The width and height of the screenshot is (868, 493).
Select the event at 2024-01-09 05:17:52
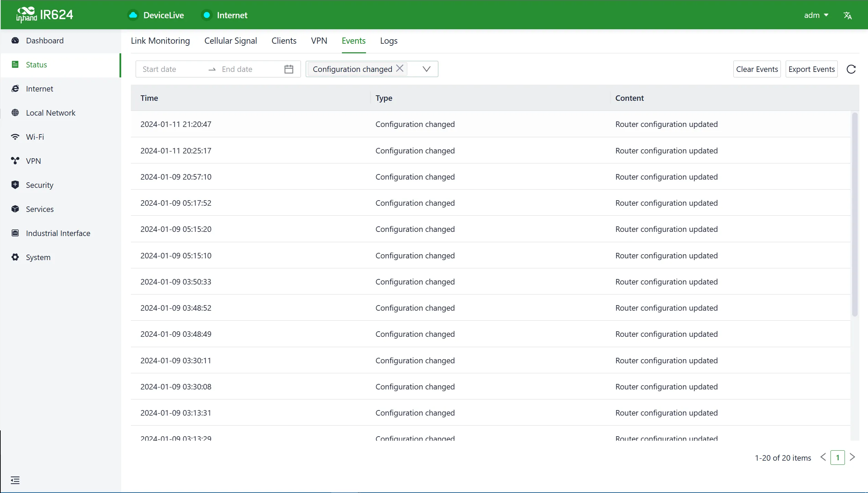point(491,203)
